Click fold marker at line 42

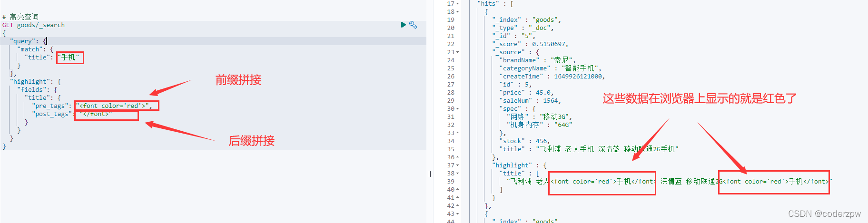tap(458, 206)
